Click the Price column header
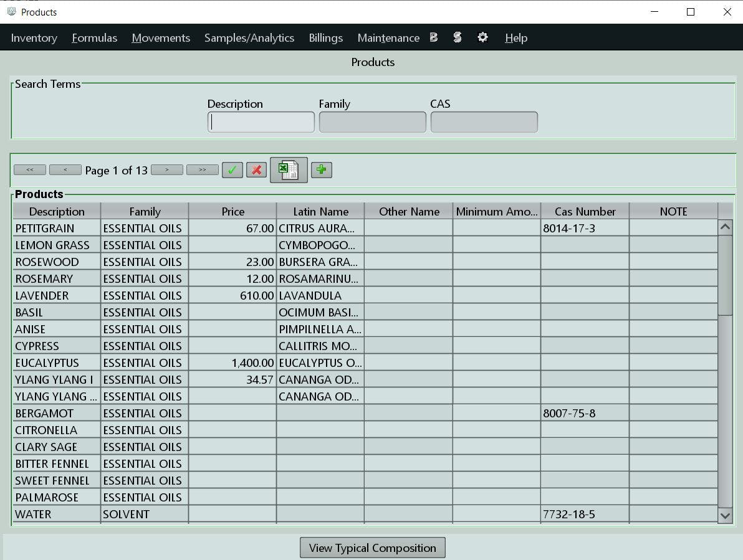Screen dimensions: 743x560 232,211
